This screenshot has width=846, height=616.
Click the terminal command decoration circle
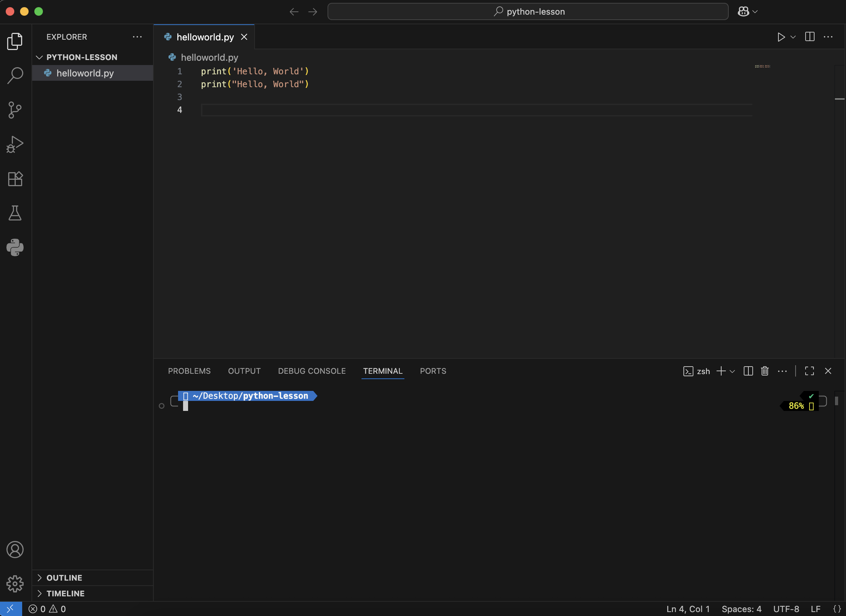click(162, 406)
